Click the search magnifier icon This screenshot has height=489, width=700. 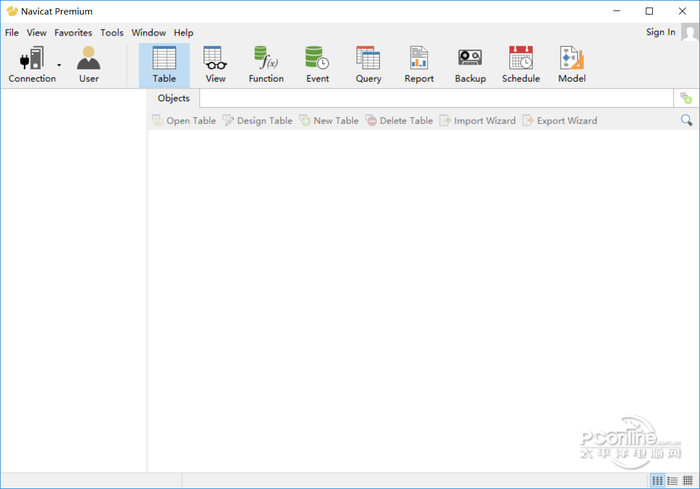pyautogui.click(x=687, y=120)
